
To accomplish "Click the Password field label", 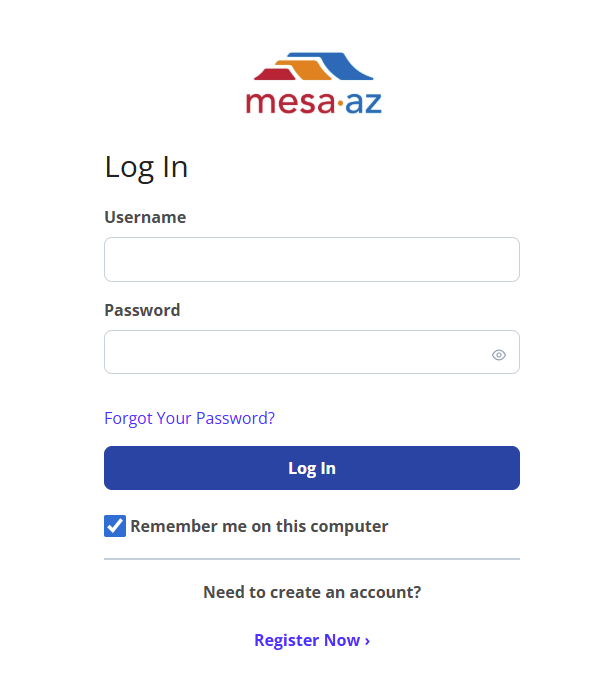I will click(142, 310).
